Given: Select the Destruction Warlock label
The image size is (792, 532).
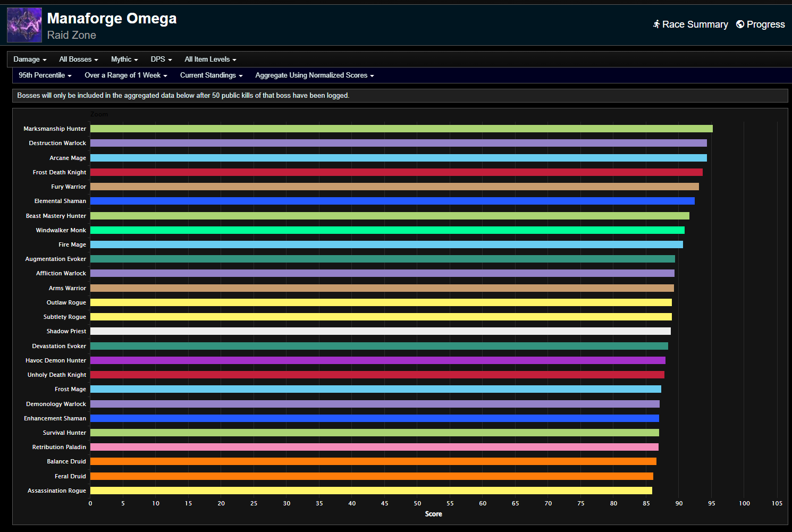Looking at the screenshot, I should tap(57, 143).
